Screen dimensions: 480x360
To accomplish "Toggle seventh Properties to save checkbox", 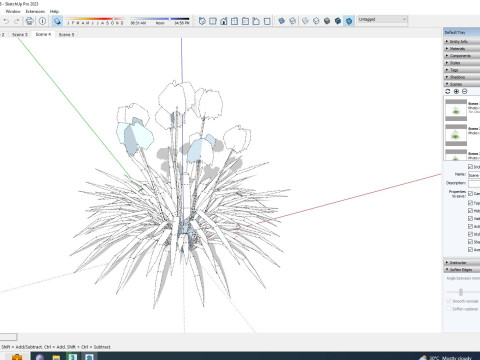I will coord(470,242).
